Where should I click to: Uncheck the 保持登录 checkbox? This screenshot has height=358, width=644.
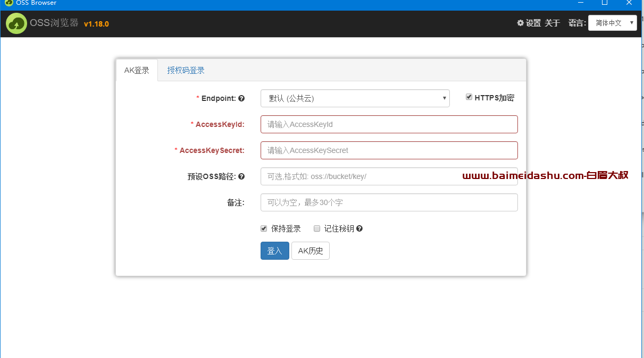click(x=264, y=228)
